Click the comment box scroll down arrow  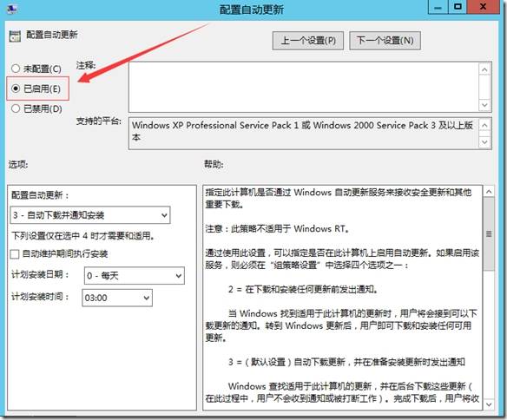point(484,105)
